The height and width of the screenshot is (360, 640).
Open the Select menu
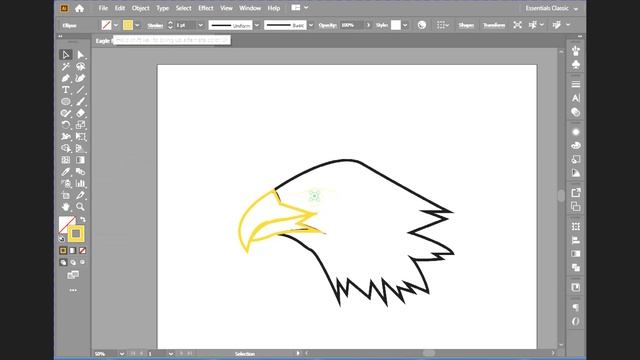[x=184, y=8]
